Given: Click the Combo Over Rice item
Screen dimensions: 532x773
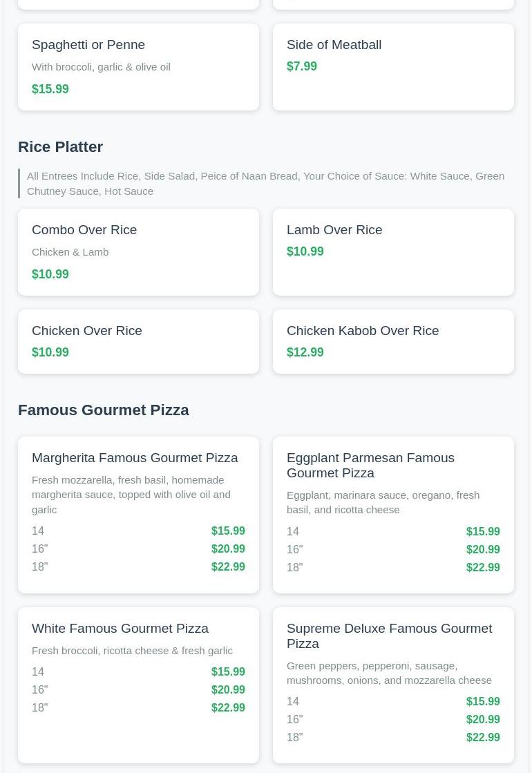Looking at the screenshot, I should (84, 230).
